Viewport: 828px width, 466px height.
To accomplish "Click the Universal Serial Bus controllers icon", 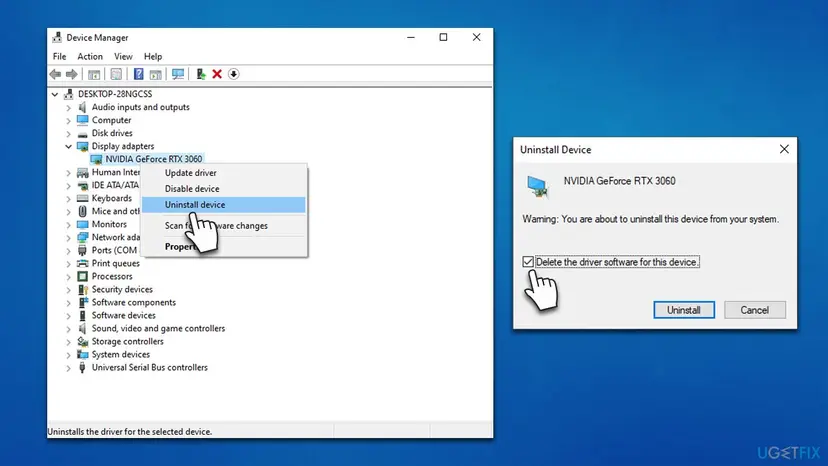I will click(82, 368).
